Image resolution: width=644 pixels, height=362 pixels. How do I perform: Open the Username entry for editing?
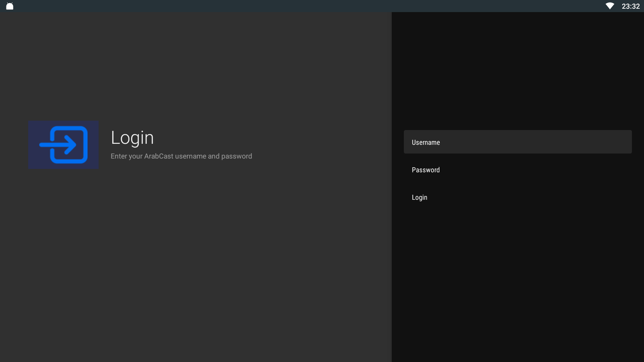click(x=518, y=142)
